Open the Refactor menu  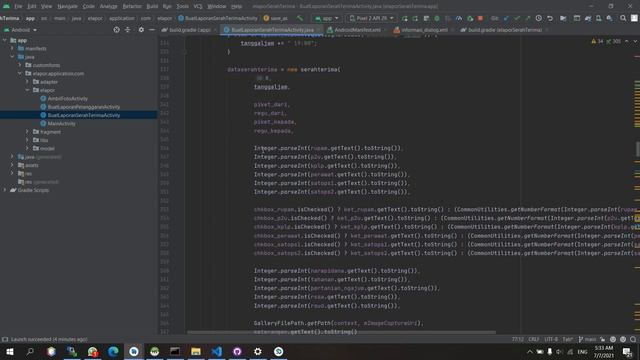coord(132,7)
